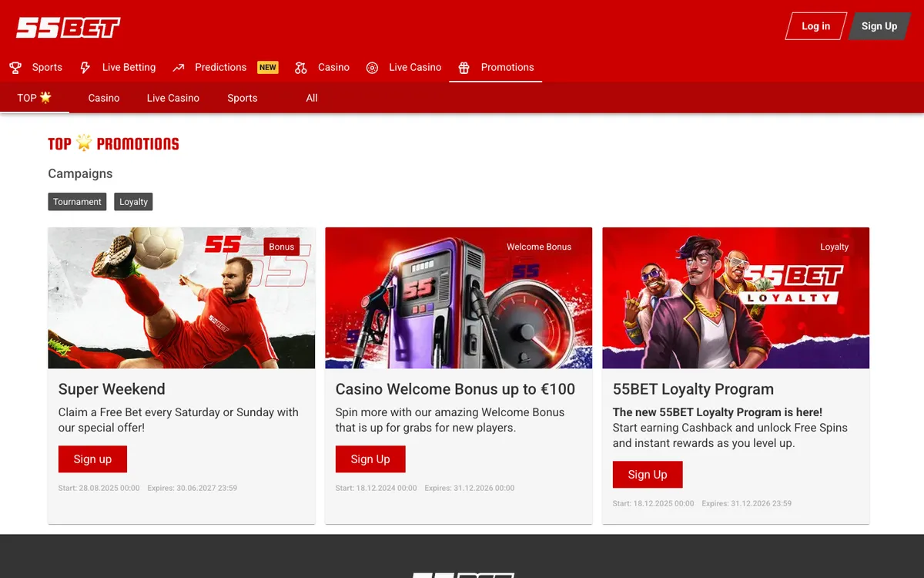Click the Expires 31.12.2026 23:59 text
Screen dimensions: 924x578
[747, 503]
